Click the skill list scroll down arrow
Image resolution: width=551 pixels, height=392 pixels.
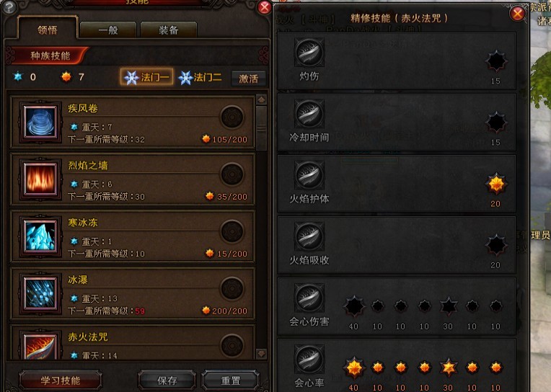[x=261, y=353]
